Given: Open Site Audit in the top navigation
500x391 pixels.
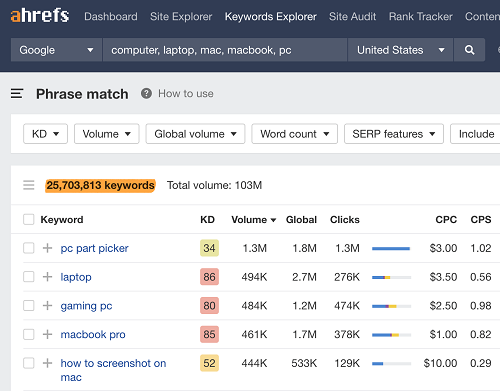Looking at the screenshot, I should click(353, 16).
